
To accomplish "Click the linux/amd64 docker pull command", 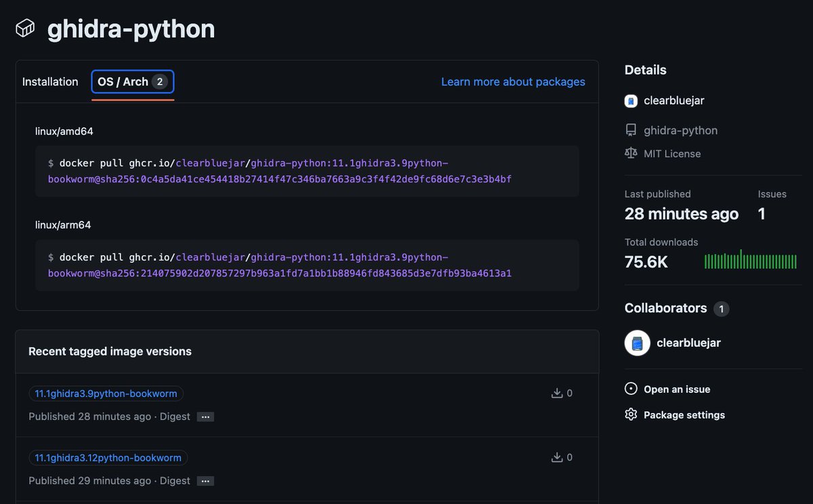I will tap(307, 171).
